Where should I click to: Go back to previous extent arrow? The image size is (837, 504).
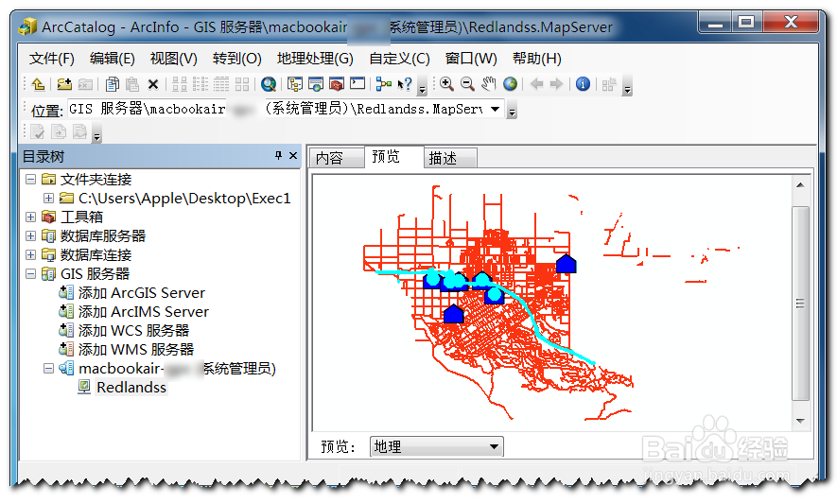(536, 84)
